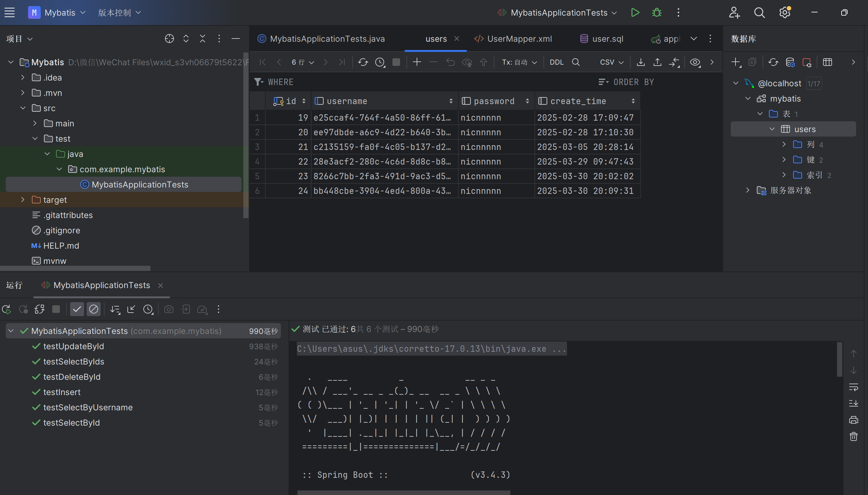Click the soft-wrap icon beside console output

click(x=853, y=387)
